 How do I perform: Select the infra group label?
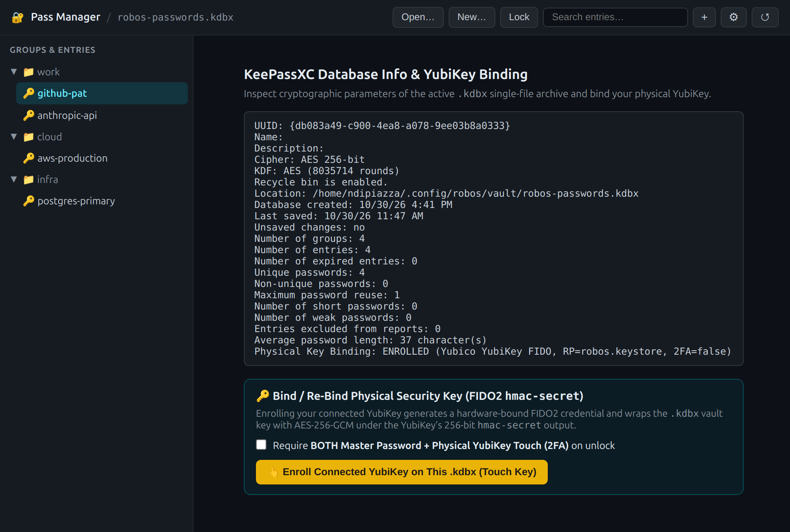(x=48, y=180)
